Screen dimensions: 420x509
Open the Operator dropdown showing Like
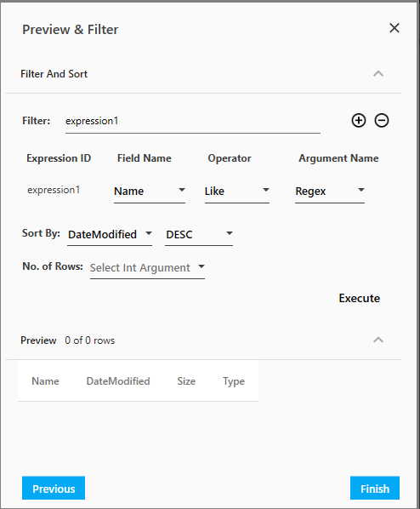coord(237,192)
